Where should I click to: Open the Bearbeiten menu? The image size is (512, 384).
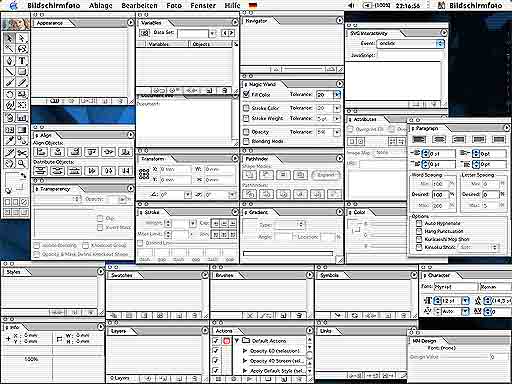(x=139, y=5)
